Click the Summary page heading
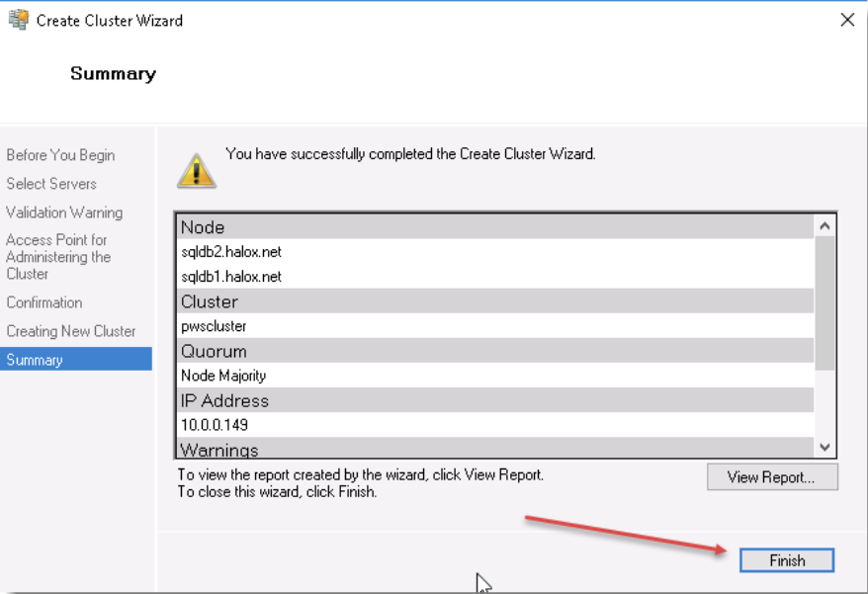This screenshot has width=868, height=594. [113, 73]
